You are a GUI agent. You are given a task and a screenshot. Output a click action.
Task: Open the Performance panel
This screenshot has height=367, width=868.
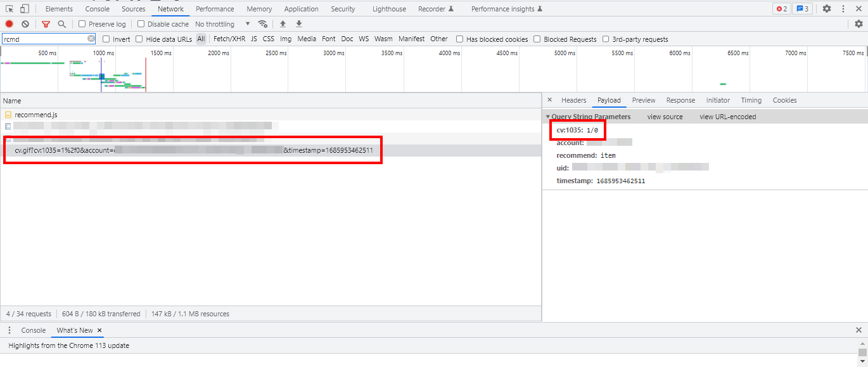(215, 9)
